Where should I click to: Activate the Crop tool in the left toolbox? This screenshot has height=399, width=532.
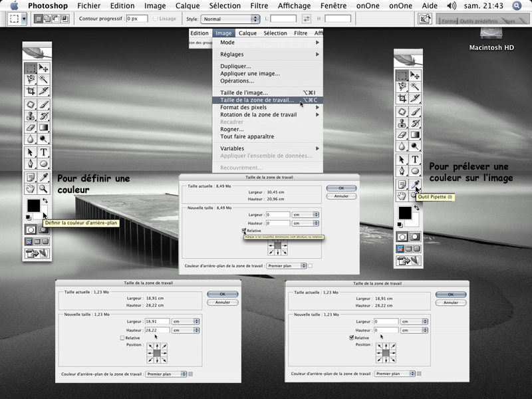31,90
